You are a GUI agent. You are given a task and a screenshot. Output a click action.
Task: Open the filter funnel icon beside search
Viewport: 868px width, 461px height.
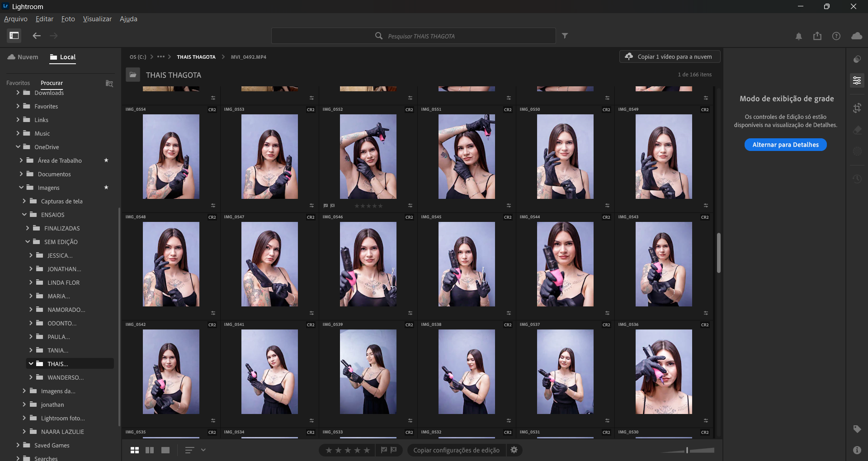[565, 36]
